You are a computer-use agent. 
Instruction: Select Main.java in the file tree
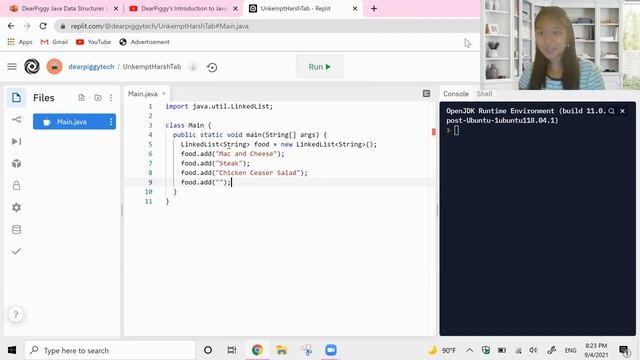(74, 122)
